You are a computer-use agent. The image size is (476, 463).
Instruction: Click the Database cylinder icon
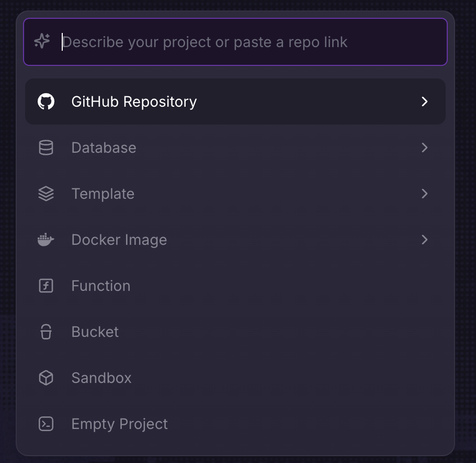point(46,148)
